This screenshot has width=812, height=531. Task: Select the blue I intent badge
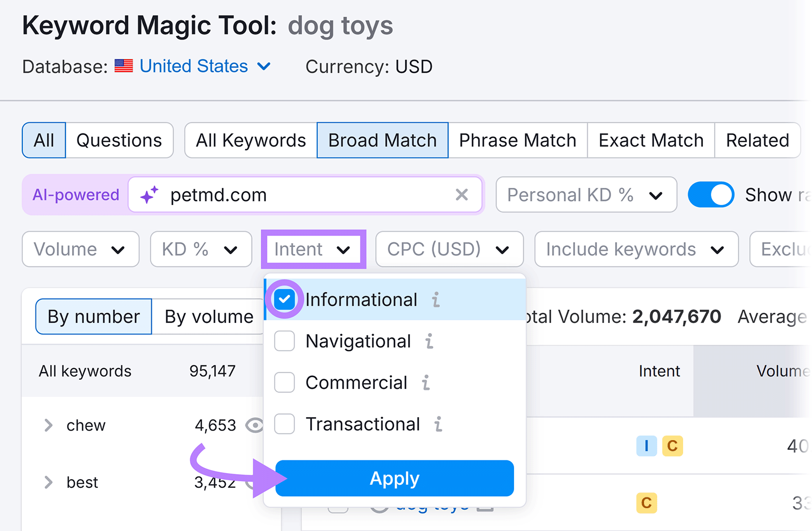646,446
